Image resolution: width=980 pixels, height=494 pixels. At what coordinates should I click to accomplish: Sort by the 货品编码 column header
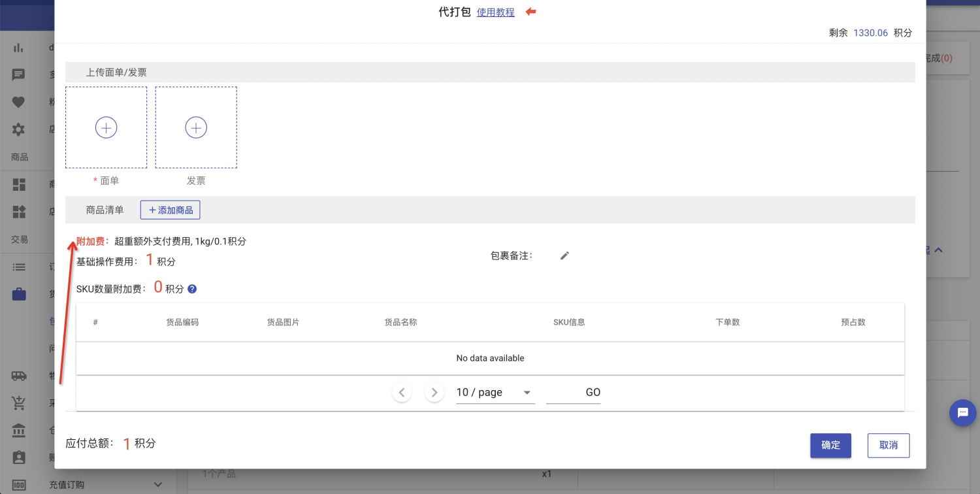pos(182,322)
